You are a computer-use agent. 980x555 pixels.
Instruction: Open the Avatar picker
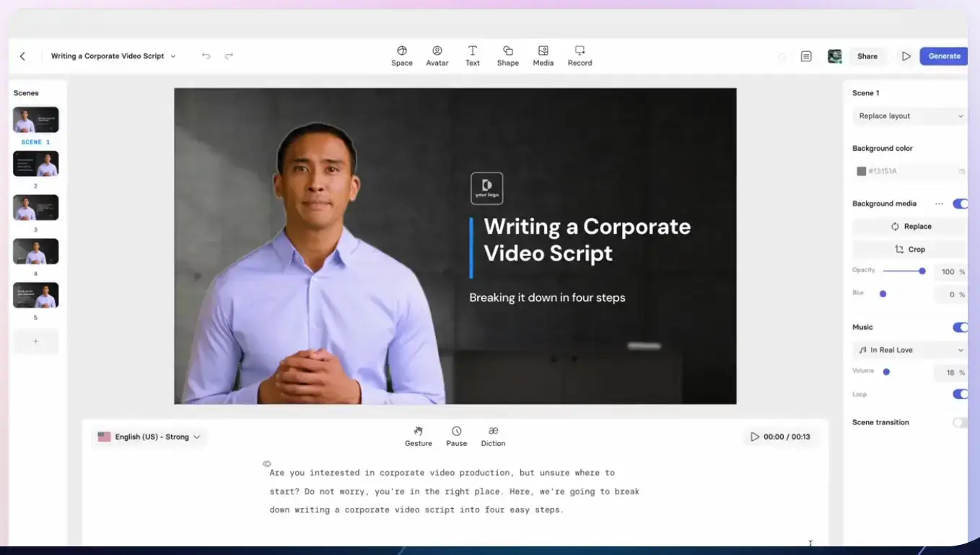pos(437,56)
